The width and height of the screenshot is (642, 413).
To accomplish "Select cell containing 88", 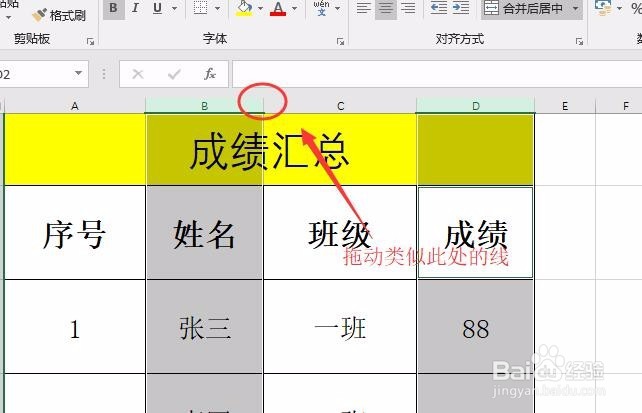I will (x=475, y=327).
